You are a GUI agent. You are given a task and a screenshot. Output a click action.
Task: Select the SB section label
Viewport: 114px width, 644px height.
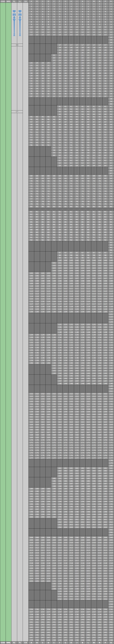17,45
